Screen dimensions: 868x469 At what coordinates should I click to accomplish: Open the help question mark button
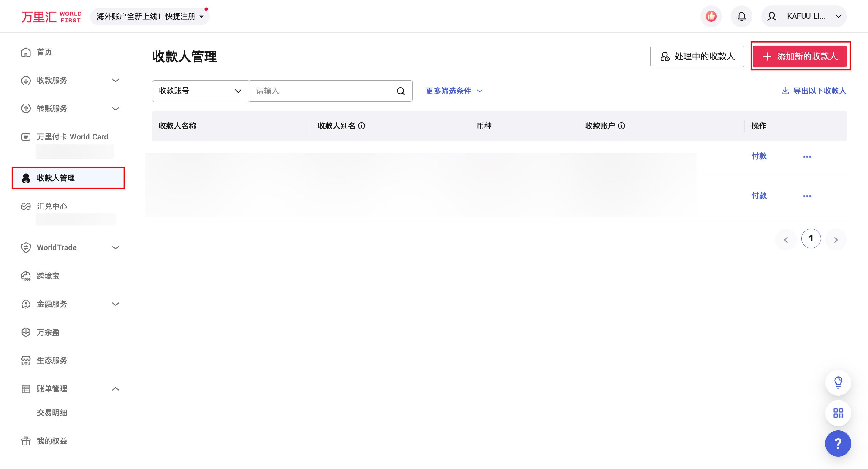pyautogui.click(x=838, y=443)
